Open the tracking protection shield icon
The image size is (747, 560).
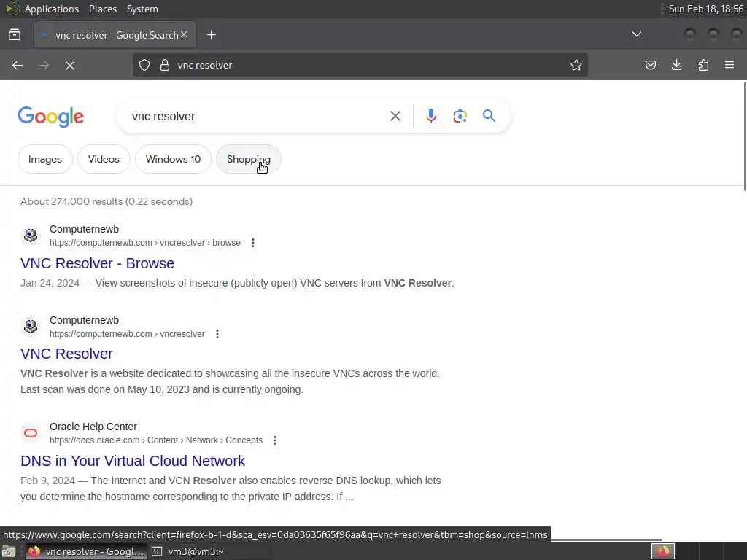pyautogui.click(x=144, y=65)
